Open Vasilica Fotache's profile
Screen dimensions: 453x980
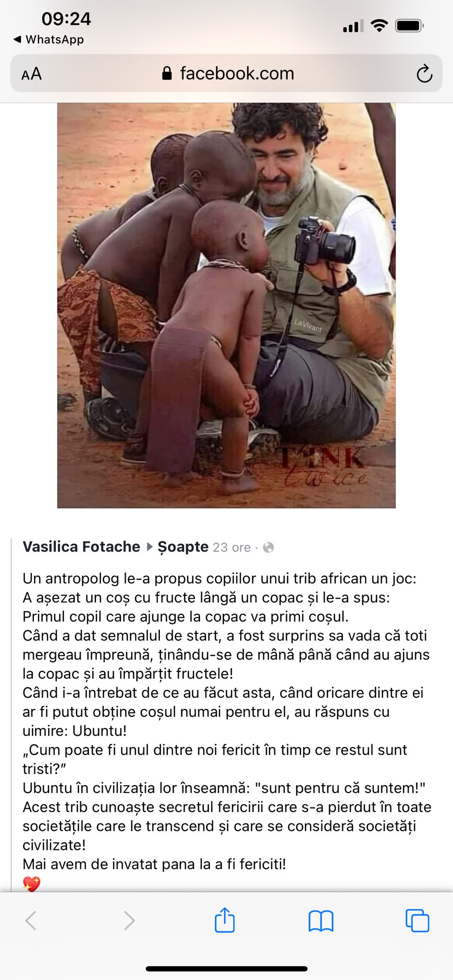pyautogui.click(x=81, y=546)
